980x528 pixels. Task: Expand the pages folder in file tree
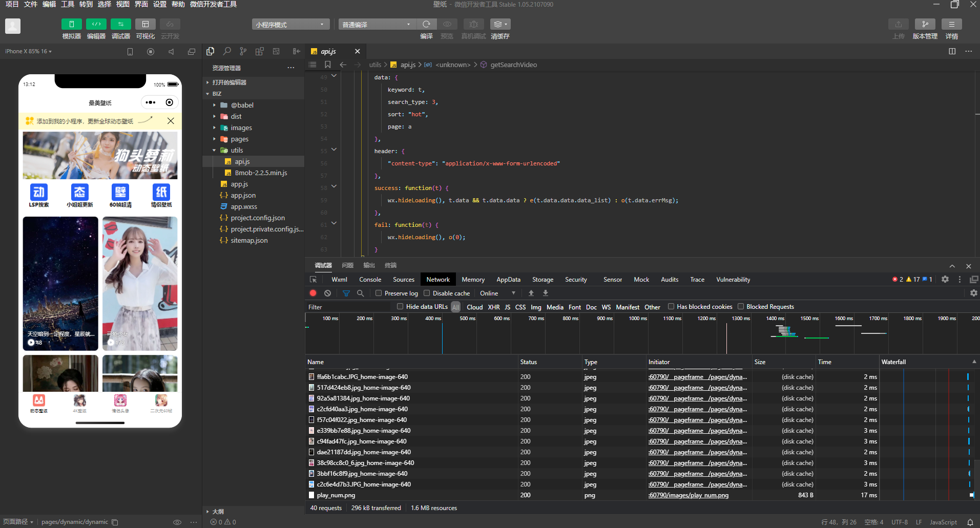[x=239, y=139]
